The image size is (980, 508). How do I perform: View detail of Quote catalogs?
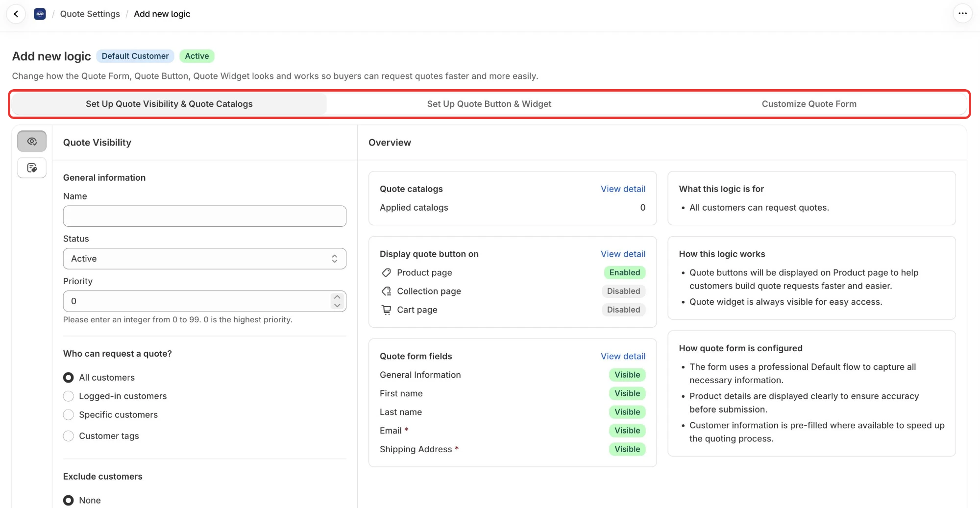tap(623, 189)
